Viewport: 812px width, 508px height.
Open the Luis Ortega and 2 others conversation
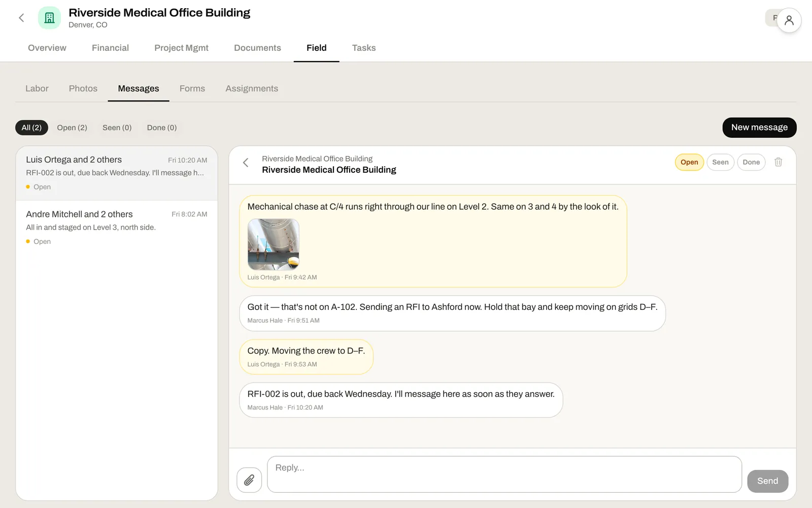[x=117, y=173]
